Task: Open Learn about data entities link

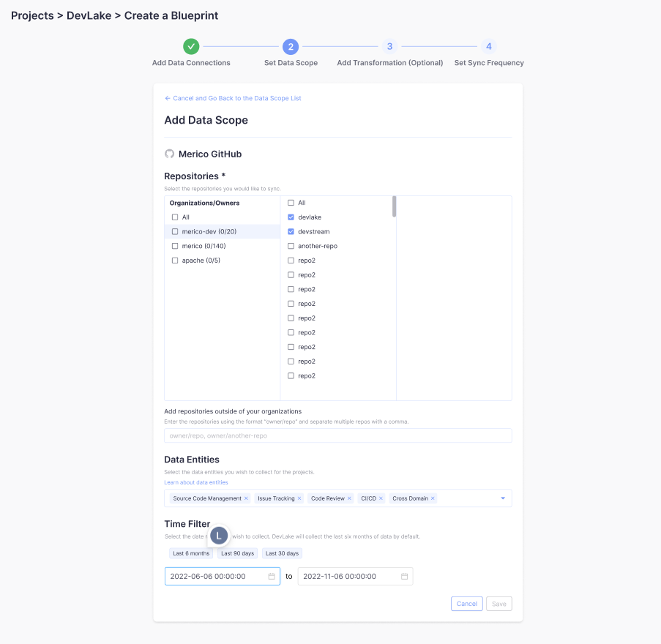Action: [196, 482]
